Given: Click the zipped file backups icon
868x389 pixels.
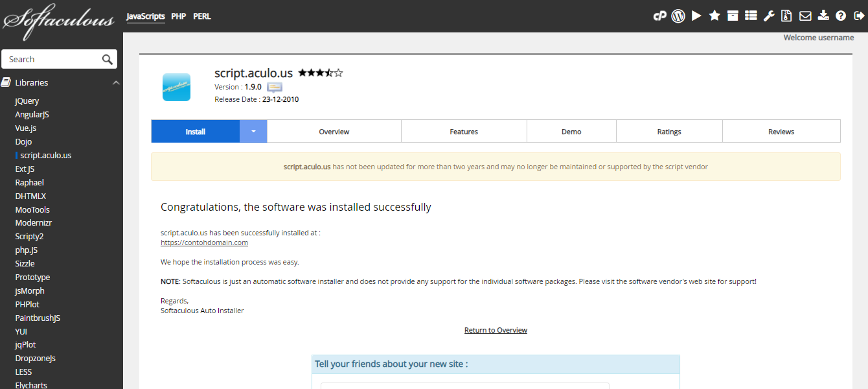Looking at the screenshot, I should click(787, 16).
